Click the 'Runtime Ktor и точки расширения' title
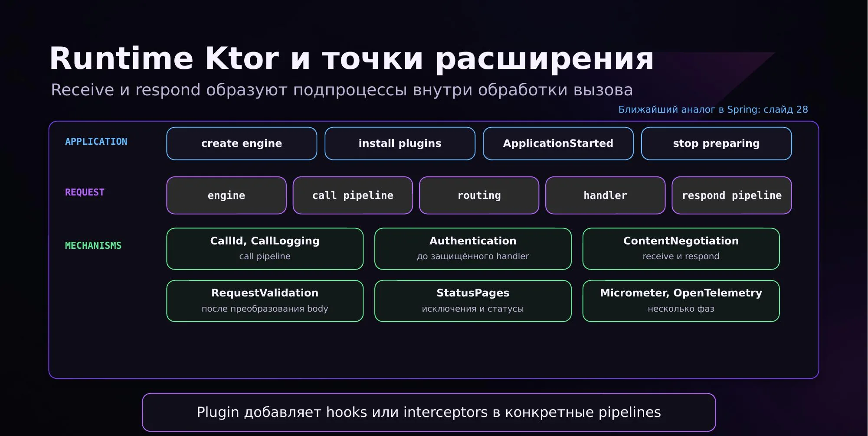The height and width of the screenshot is (436, 868). coord(351,59)
